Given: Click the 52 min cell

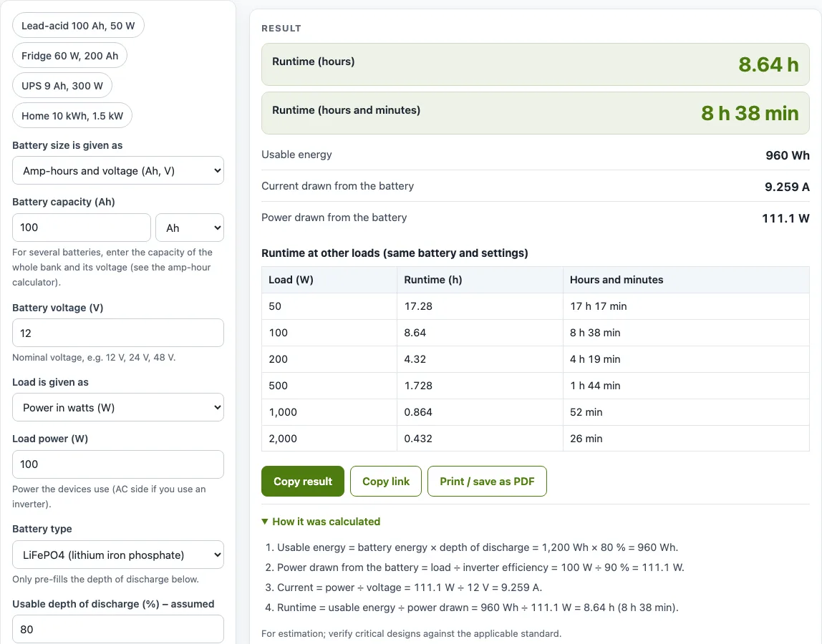Looking at the screenshot, I should tap(686, 412).
